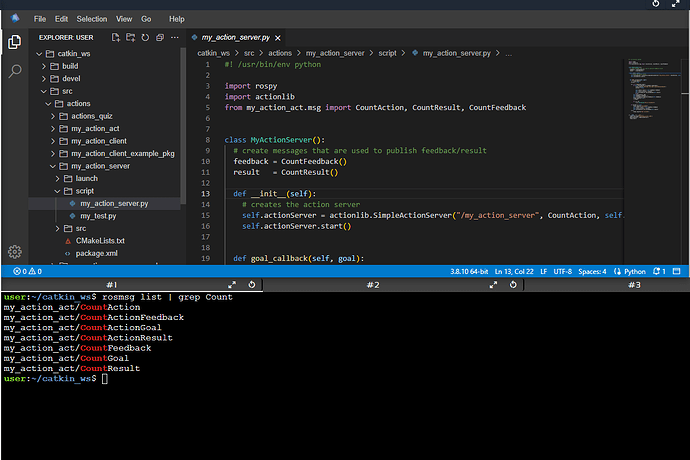Screen dimensions: 690x460
Task: Expand the devel folder
Action: [x=71, y=78]
